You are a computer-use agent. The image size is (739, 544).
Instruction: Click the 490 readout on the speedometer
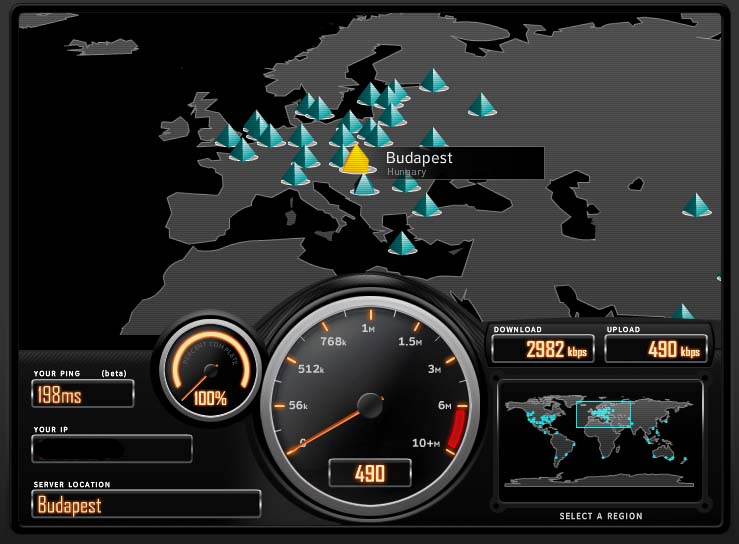coord(369,472)
